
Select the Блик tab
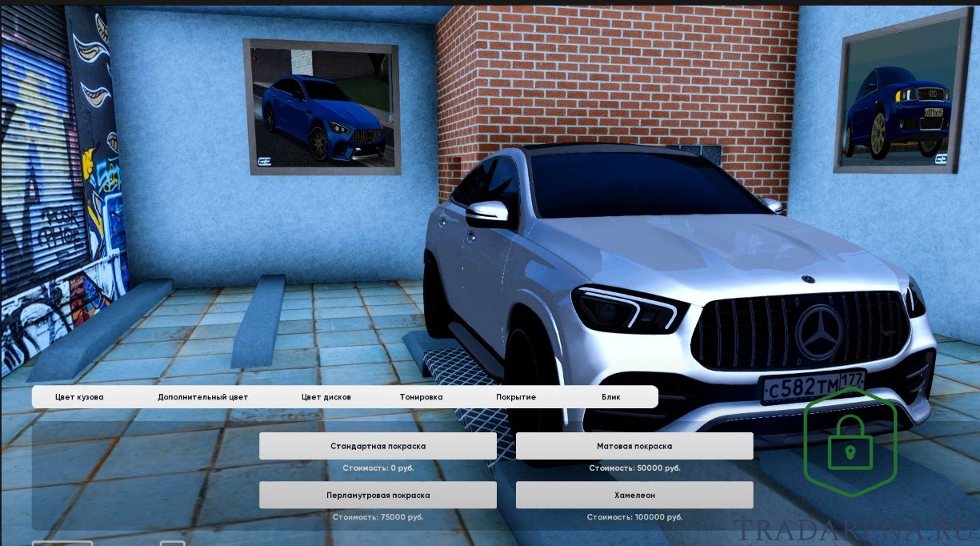tap(611, 397)
